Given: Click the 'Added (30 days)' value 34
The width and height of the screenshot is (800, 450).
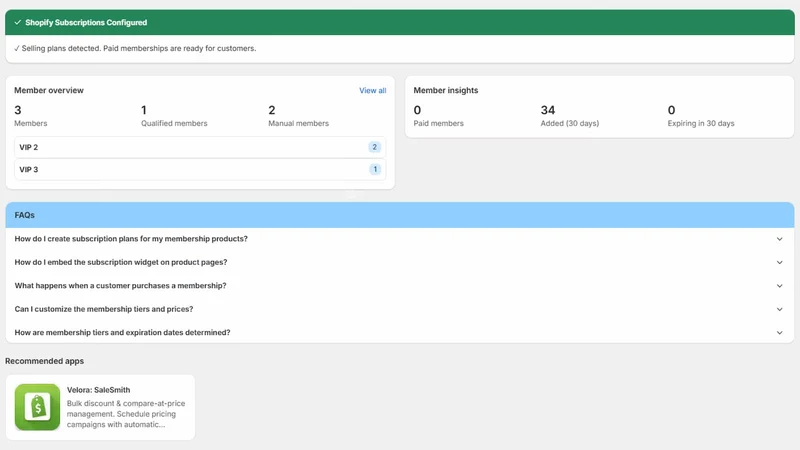Looking at the screenshot, I should point(548,110).
